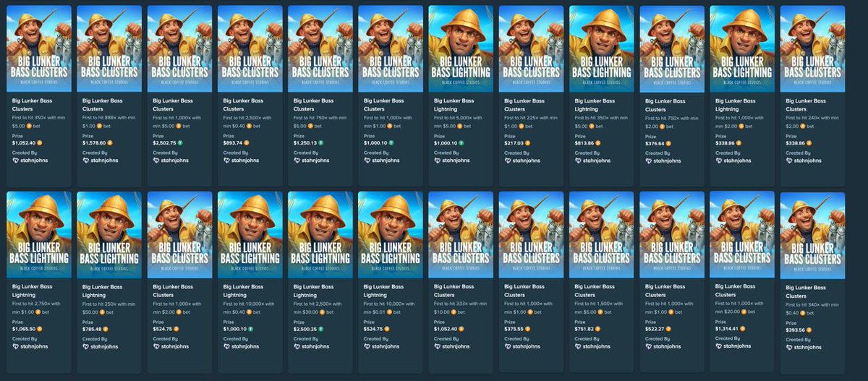Click the coin icon next to the $217.03 prize
Viewport: 868px width, 381px height.
[528, 142]
